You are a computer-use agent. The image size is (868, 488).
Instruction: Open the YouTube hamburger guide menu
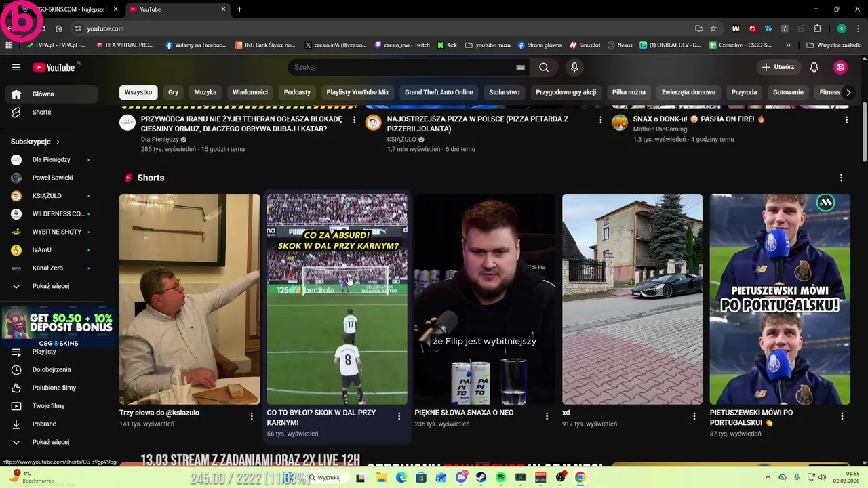[16, 67]
